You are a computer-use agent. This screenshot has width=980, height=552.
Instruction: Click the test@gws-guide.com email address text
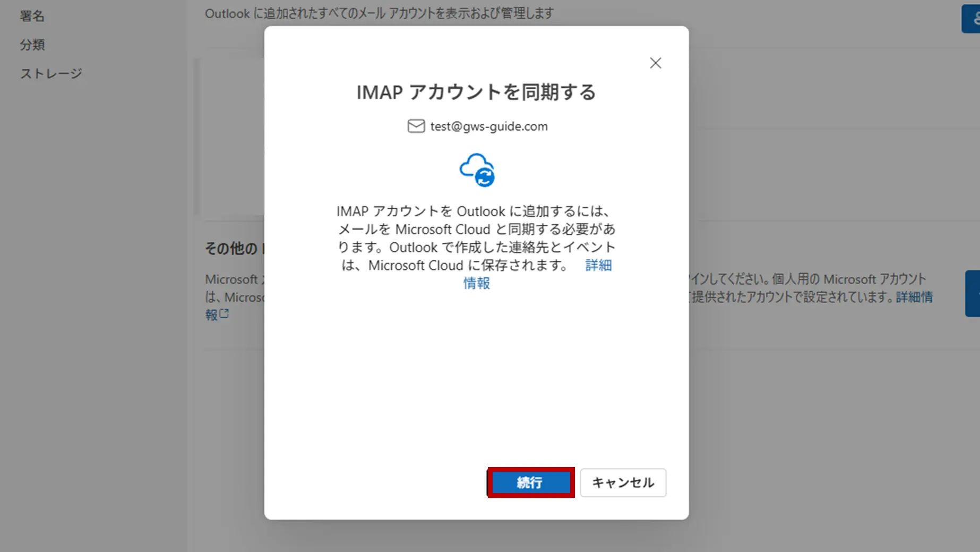[488, 126]
